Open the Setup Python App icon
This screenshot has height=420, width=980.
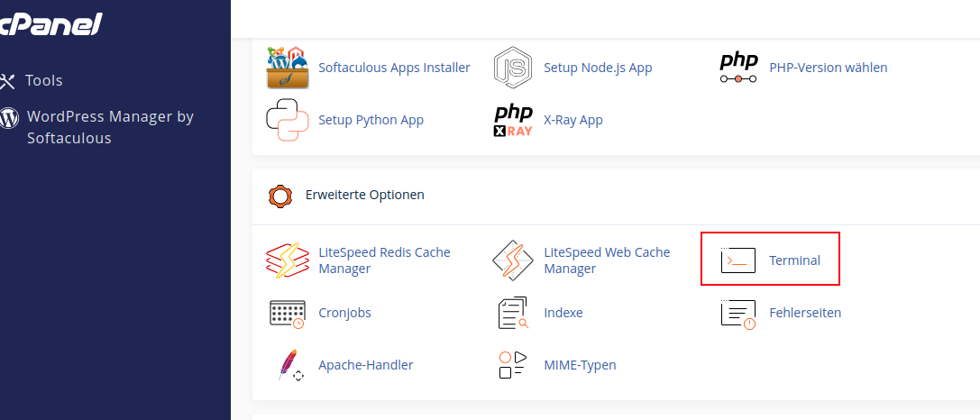coord(288,120)
